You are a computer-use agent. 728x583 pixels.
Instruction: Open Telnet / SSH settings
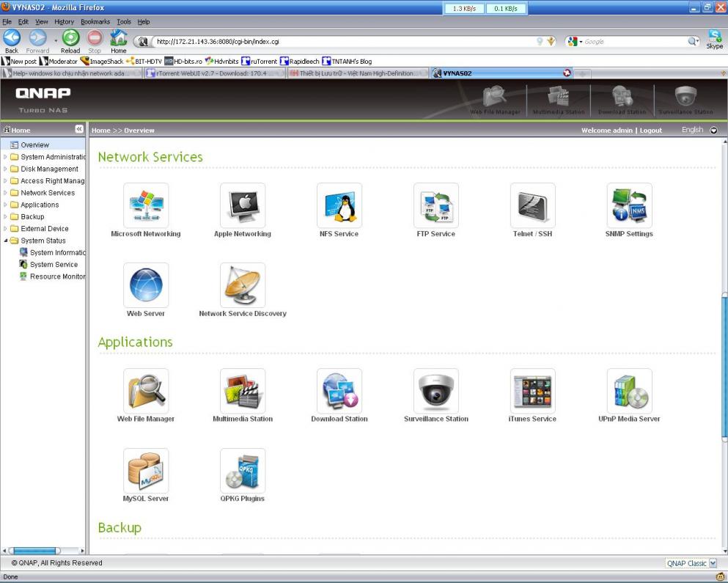point(532,205)
